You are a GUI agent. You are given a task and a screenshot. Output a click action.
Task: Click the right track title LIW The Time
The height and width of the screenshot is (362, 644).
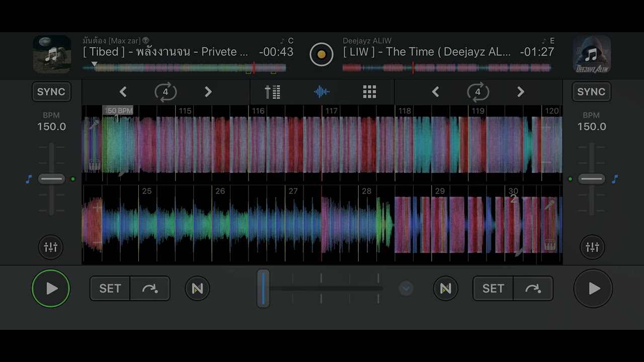tap(427, 52)
